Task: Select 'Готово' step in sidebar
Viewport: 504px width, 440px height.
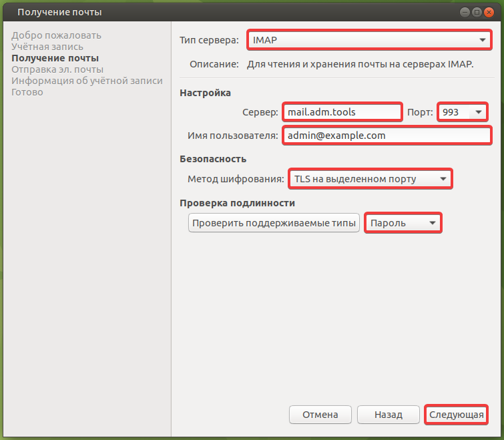Action: point(27,92)
